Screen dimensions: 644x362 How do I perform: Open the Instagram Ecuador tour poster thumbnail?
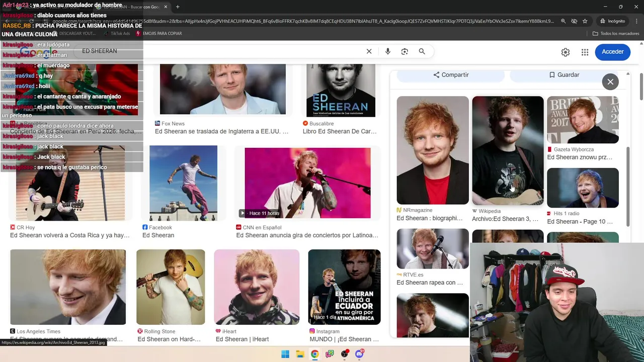tap(344, 287)
